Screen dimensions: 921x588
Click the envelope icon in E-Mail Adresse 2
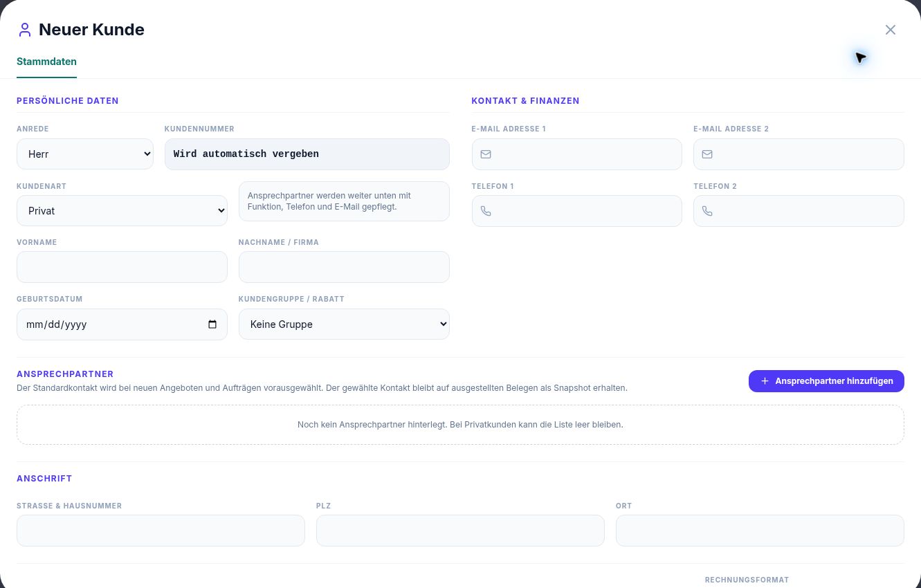707,154
